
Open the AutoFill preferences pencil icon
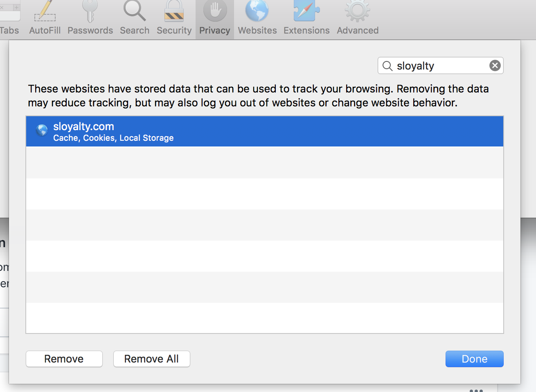pos(45,11)
